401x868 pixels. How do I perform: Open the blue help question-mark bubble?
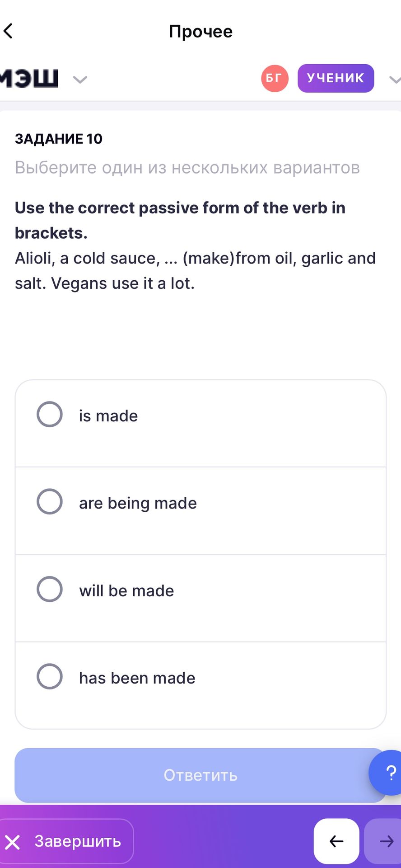click(x=386, y=773)
